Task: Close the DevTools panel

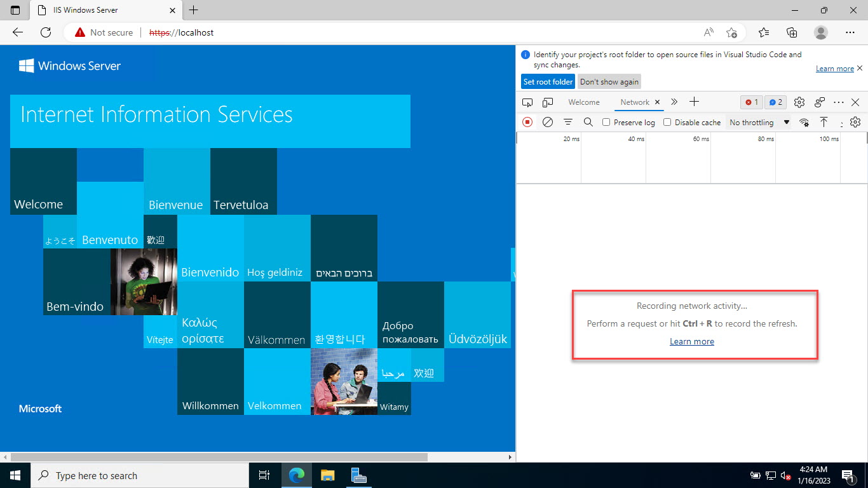Action: pos(855,102)
